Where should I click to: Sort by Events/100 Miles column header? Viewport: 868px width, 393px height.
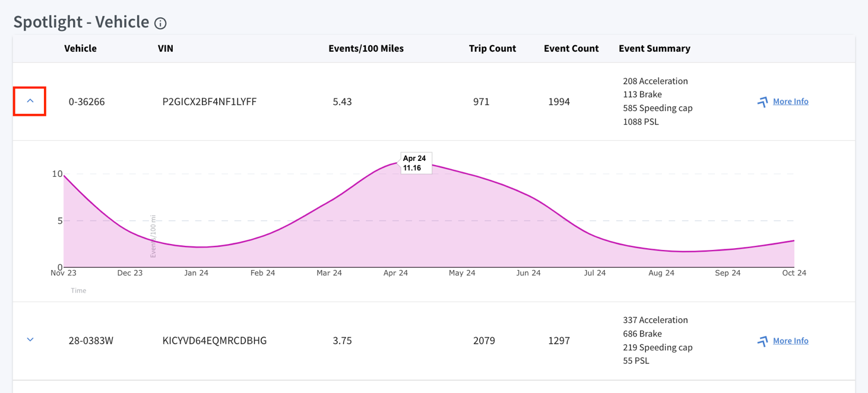click(366, 49)
